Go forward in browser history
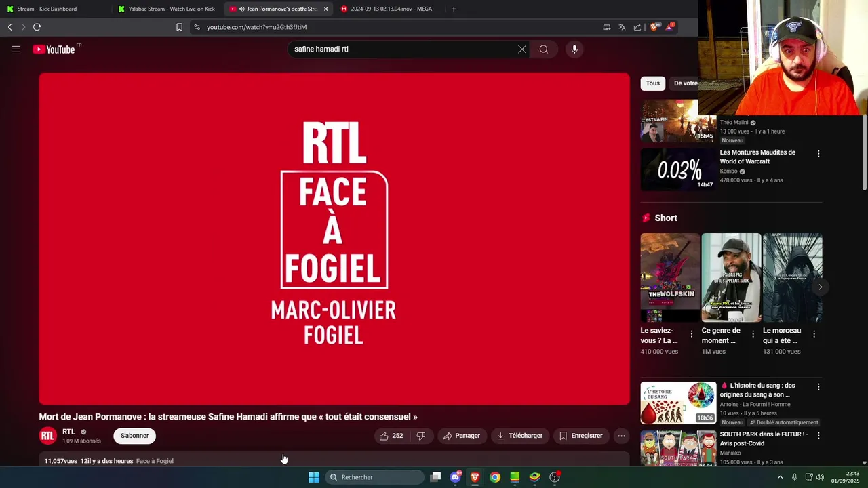The width and height of the screenshot is (868, 488). coord(23,27)
